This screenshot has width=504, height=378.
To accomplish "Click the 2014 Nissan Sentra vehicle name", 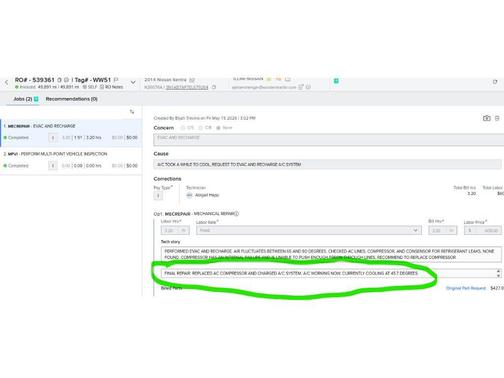I will (x=165, y=80).
